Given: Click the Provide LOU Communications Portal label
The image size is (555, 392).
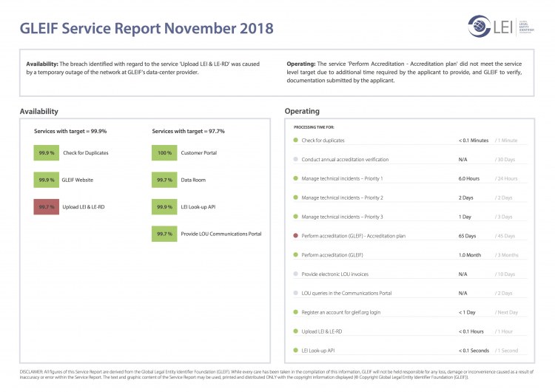Looking at the screenshot, I should (x=221, y=234).
